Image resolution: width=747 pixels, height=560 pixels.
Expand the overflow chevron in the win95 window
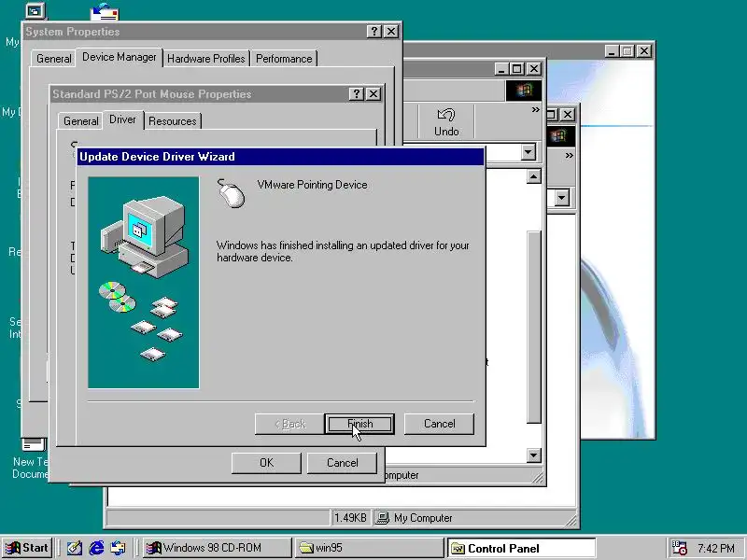click(569, 156)
